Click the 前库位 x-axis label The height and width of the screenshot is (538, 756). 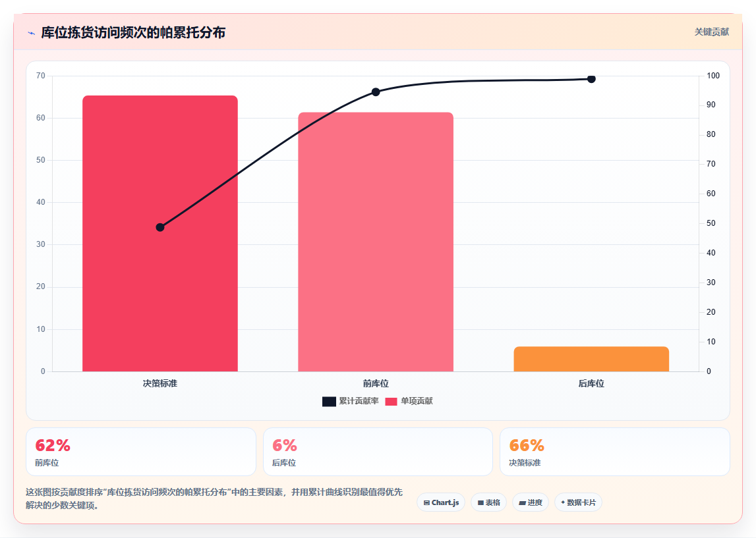tap(376, 383)
